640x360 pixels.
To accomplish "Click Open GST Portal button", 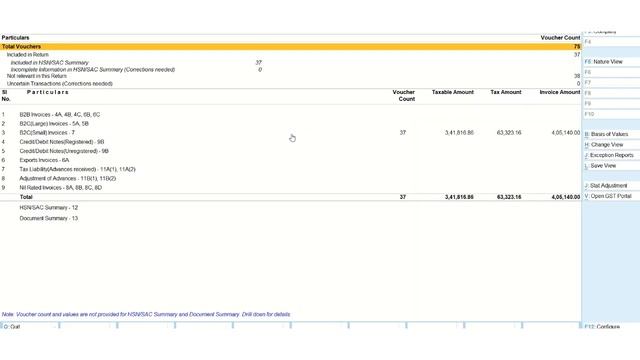I will coord(611,196).
